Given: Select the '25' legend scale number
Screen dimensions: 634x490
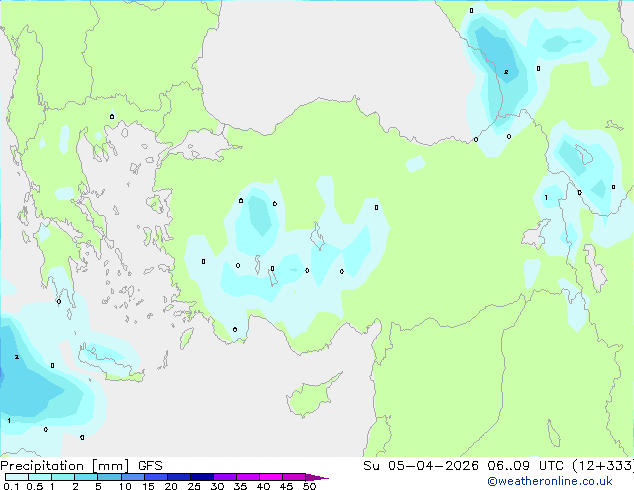Looking at the screenshot, I should coord(194,486).
